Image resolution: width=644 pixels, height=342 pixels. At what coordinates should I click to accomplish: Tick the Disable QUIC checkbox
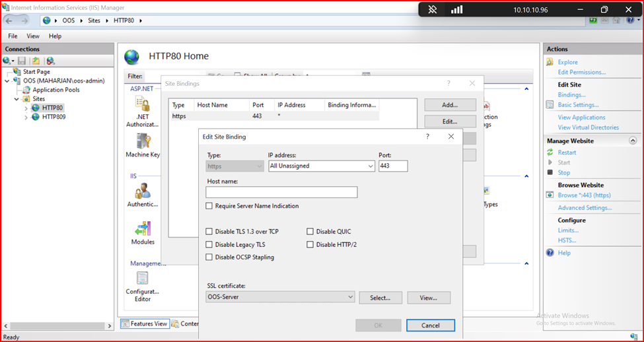pos(310,232)
